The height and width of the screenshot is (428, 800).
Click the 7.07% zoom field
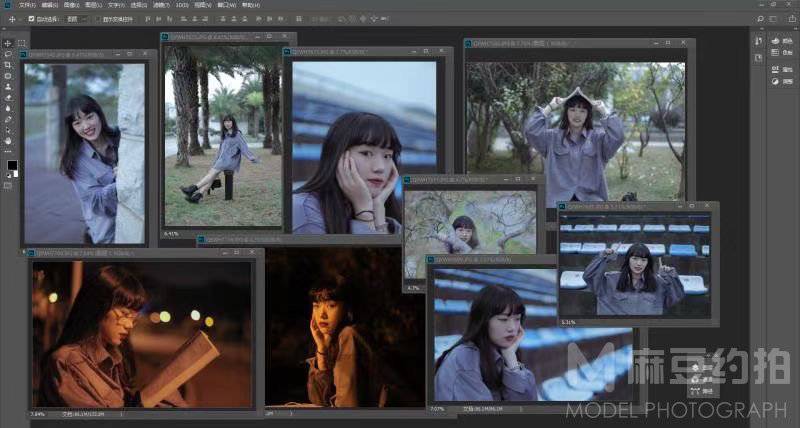tap(437, 409)
